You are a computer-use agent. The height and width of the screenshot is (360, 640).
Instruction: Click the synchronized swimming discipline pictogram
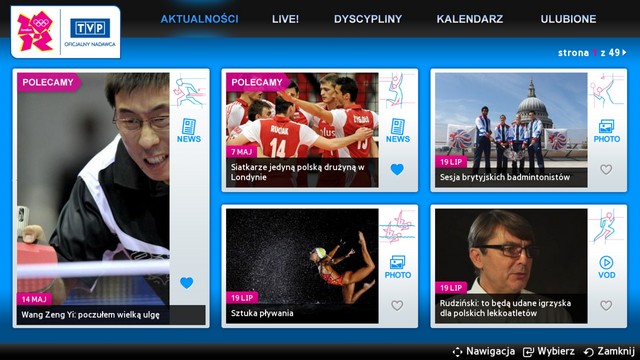click(x=397, y=227)
